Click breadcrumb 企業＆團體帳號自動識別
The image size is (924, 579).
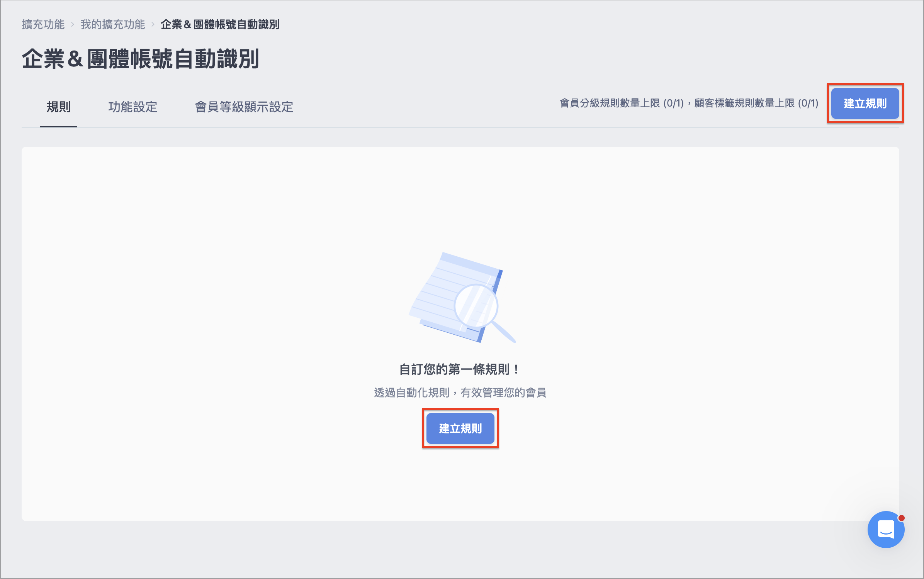coord(220,24)
